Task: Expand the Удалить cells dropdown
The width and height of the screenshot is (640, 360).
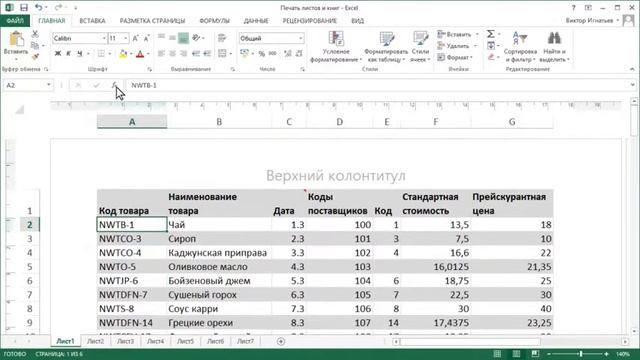Action: [x=476, y=46]
